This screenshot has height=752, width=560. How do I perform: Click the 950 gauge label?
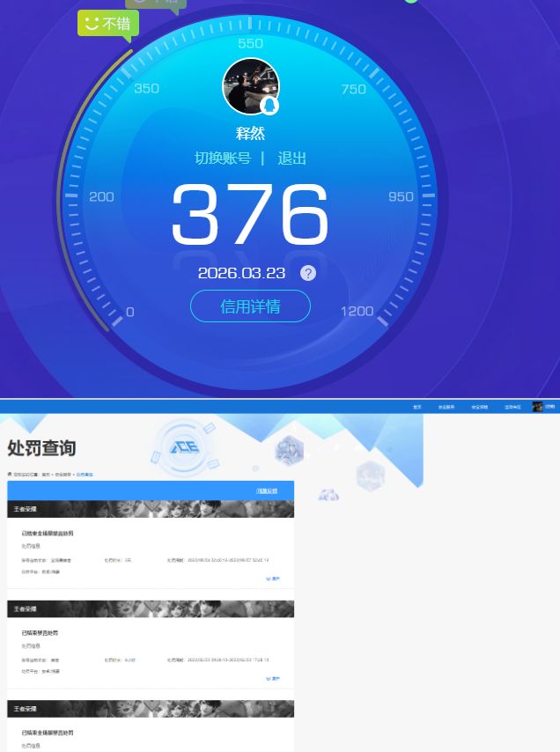[401, 196]
